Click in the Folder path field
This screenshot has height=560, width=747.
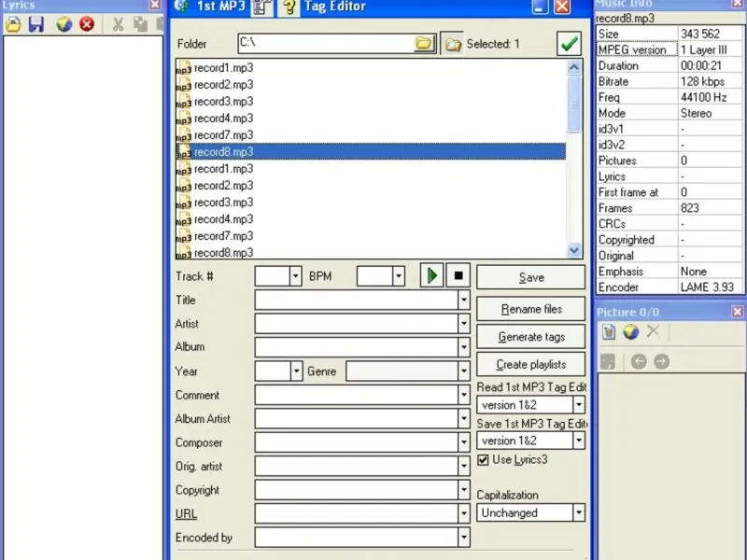326,43
